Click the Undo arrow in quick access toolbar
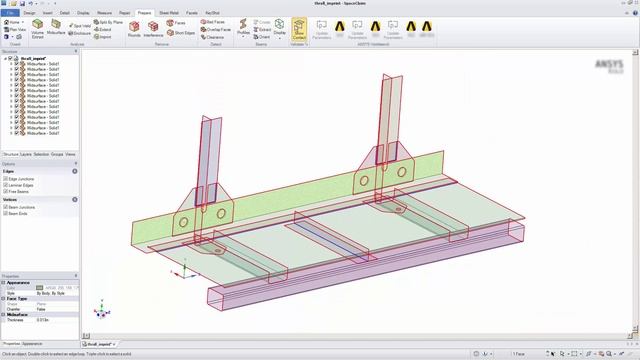The height and width of the screenshot is (360, 640). click(x=30, y=3)
